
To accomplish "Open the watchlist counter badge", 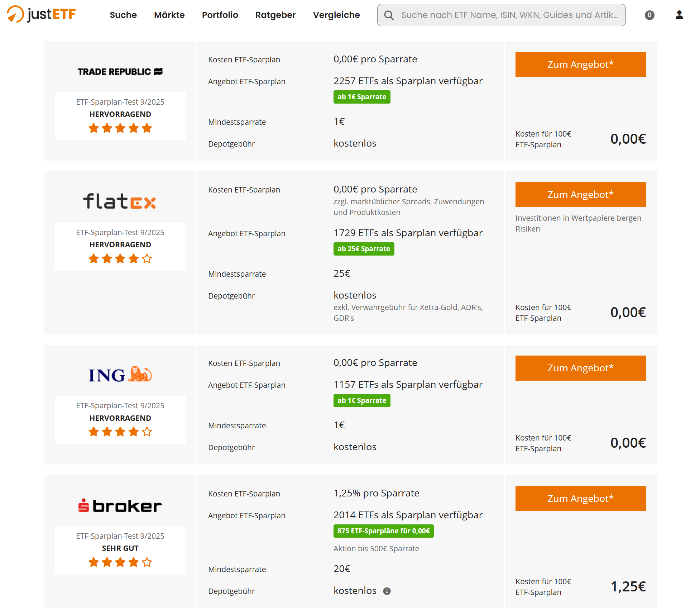I will [x=649, y=15].
